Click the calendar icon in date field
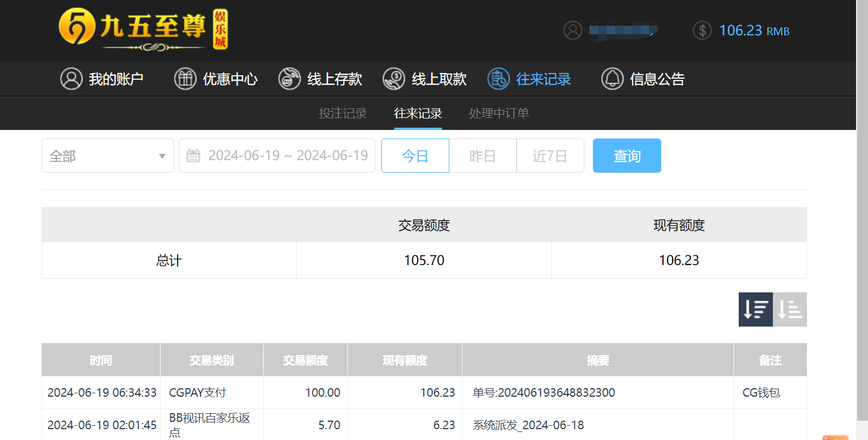Viewport: 868px width, 440px height. (194, 155)
